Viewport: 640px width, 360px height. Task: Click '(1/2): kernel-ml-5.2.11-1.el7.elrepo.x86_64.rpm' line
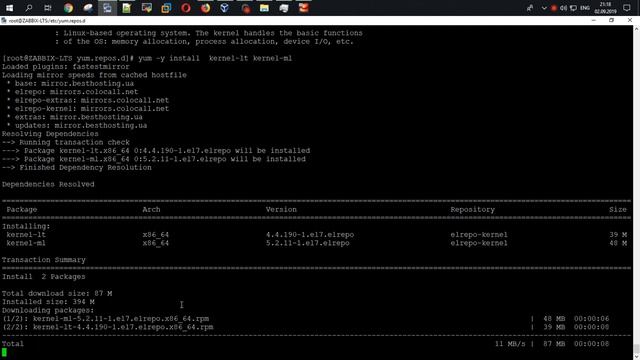pyautogui.click(x=106, y=318)
